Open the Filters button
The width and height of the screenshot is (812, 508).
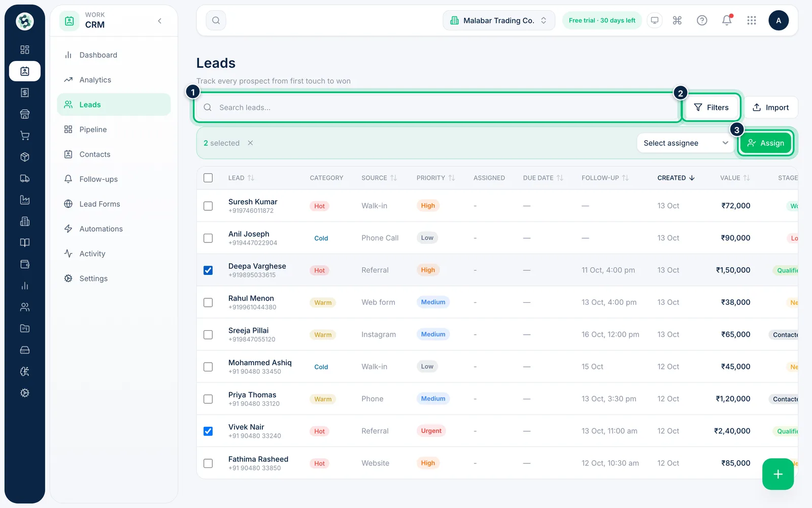pyautogui.click(x=711, y=107)
